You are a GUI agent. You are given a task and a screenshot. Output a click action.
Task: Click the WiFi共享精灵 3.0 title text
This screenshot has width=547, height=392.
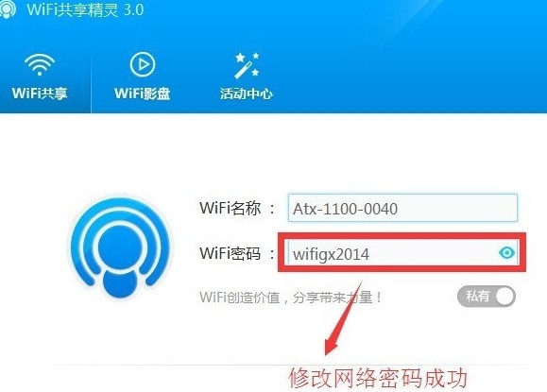click(85, 9)
